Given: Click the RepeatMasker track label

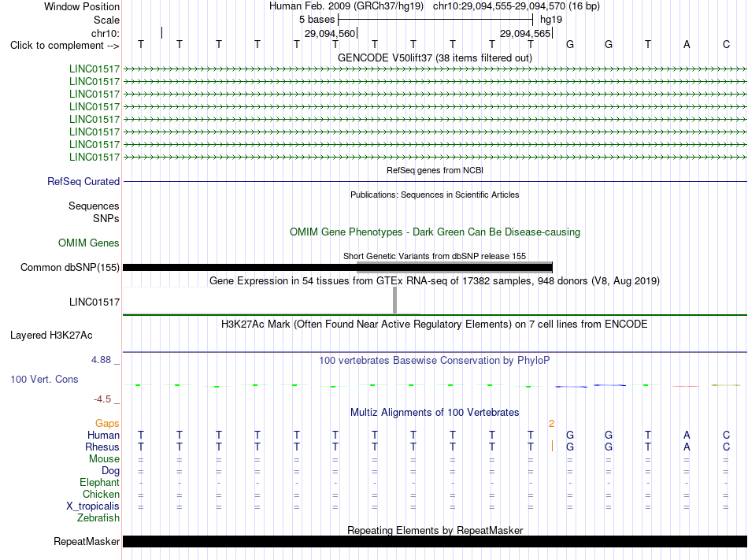Looking at the screenshot, I should [x=87, y=541].
